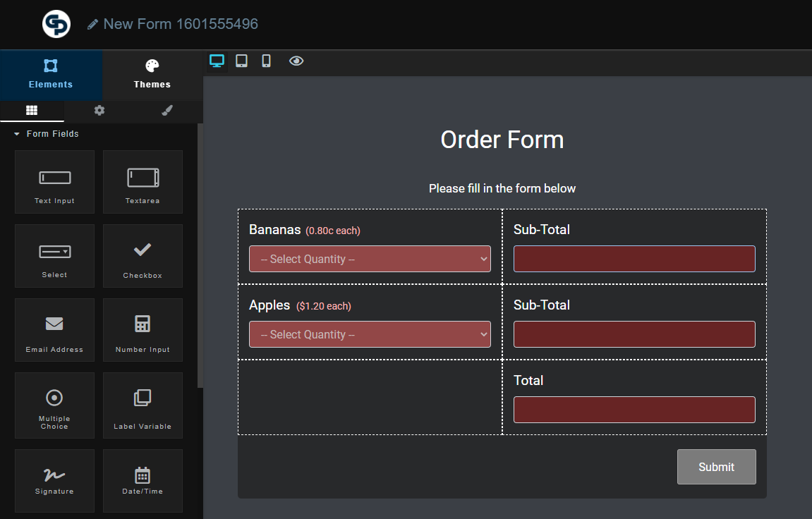The image size is (812, 519).
Task: Add a Text Input element
Action: click(x=54, y=182)
